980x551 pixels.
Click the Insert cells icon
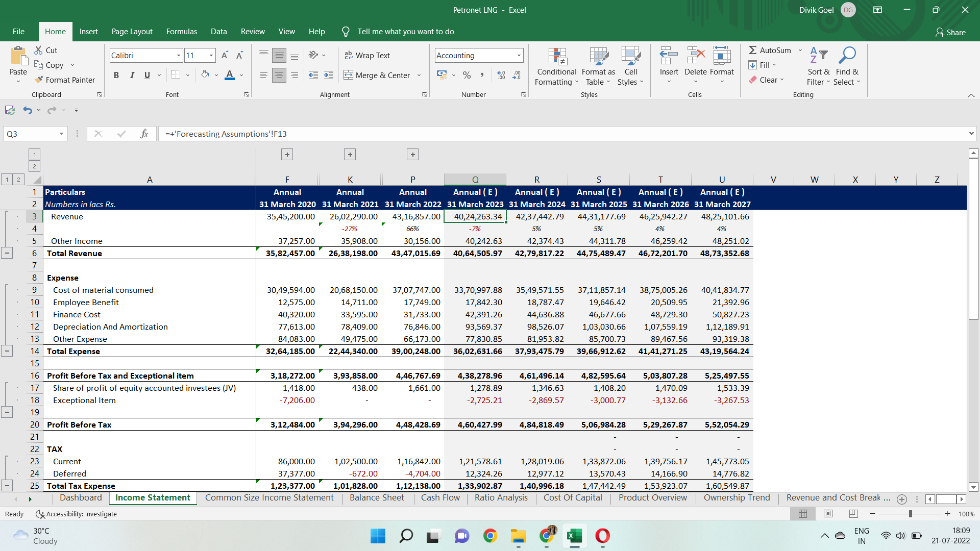click(x=669, y=56)
